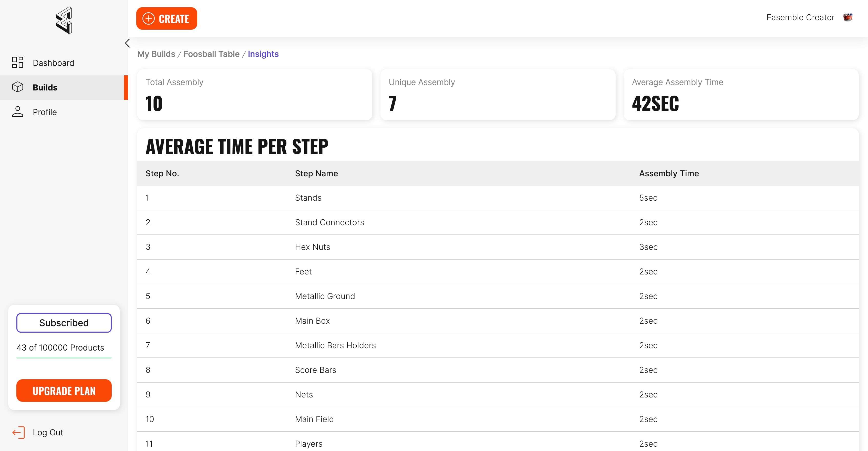Screen dimensions: 868x451
Task: Click the Subscribed button
Action: (64, 323)
